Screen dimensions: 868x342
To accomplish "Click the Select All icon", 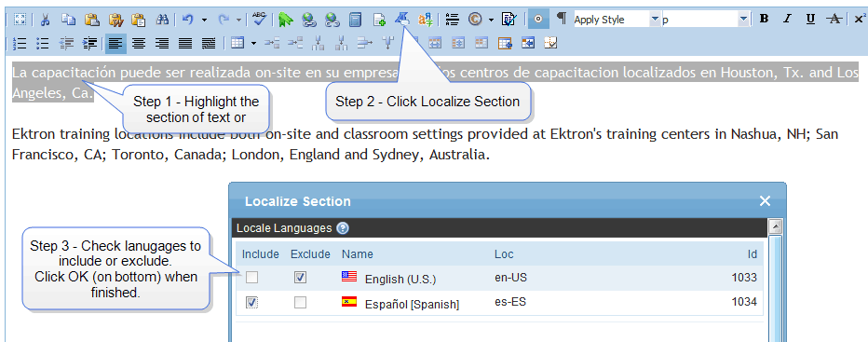I will pyautogui.click(x=20, y=20).
